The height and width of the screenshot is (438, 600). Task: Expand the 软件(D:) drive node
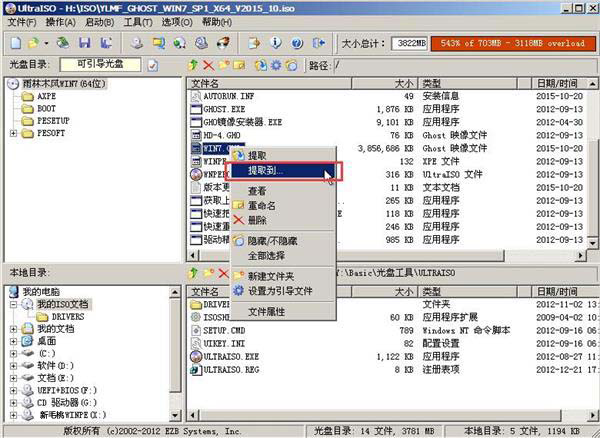13,366
